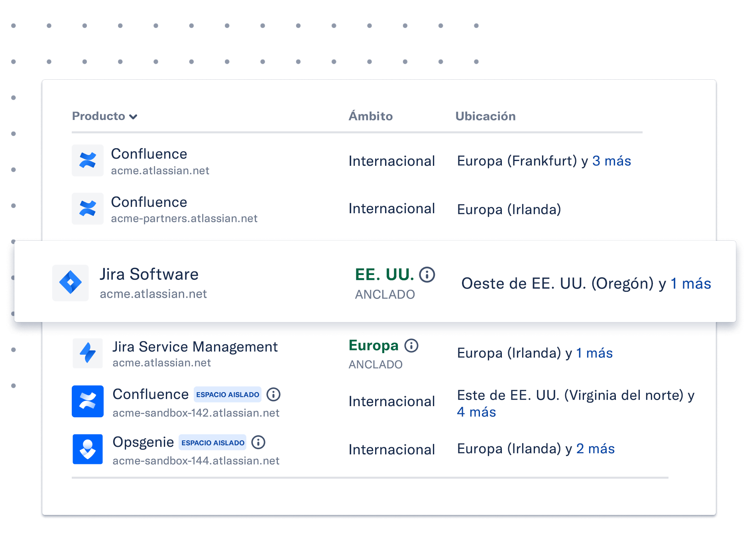Show "1 más" for Jira Service Management

point(594,353)
